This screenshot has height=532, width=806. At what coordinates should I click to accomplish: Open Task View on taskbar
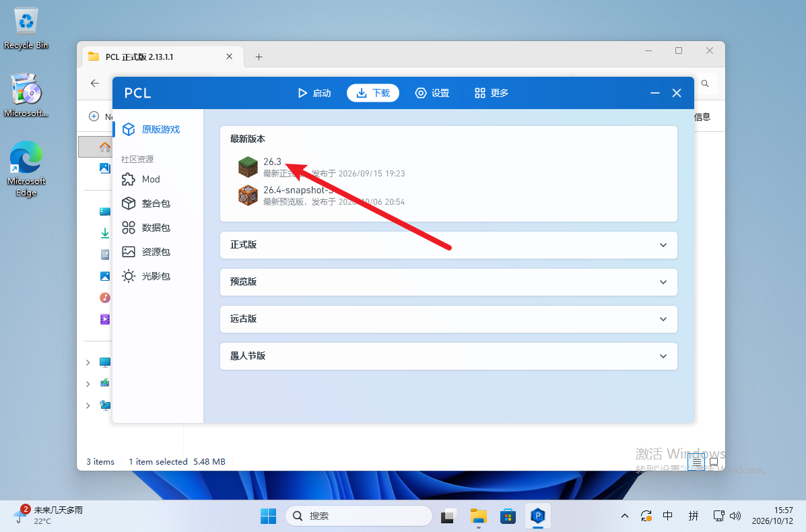point(448,516)
